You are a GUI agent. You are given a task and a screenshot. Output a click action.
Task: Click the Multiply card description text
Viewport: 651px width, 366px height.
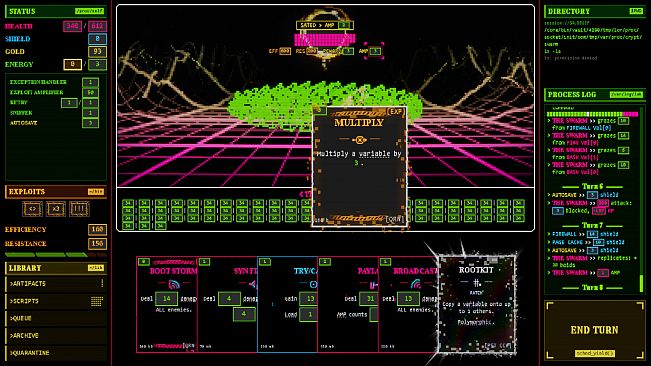[x=359, y=158]
